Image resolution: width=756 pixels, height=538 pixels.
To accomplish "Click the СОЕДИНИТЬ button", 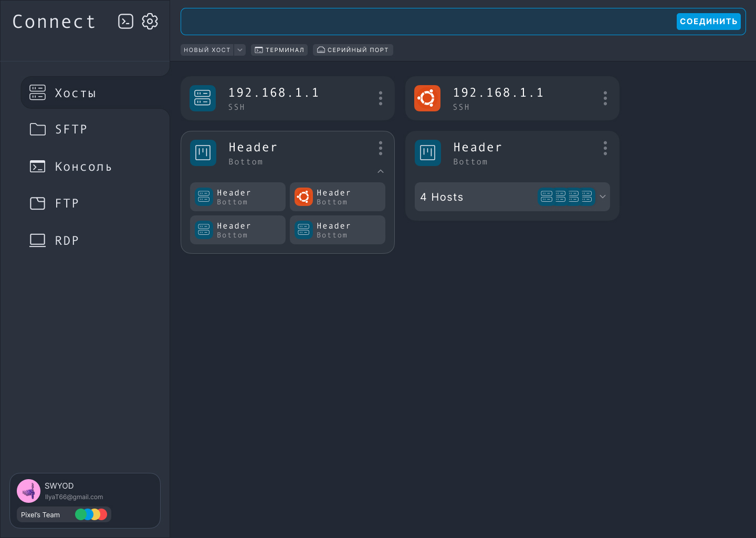I will tap(709, 22).
